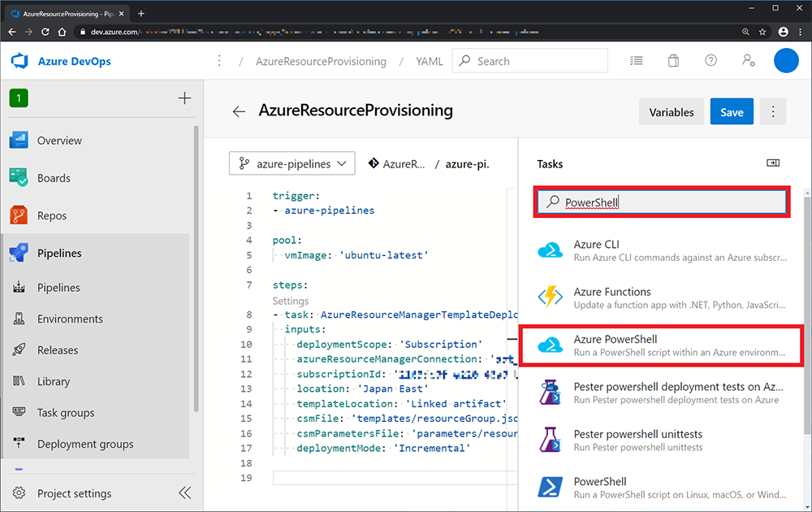The width and height of the screenshot is (812, 512).
Task: Click the green project tile icon
Action: (x=19, y=98)
